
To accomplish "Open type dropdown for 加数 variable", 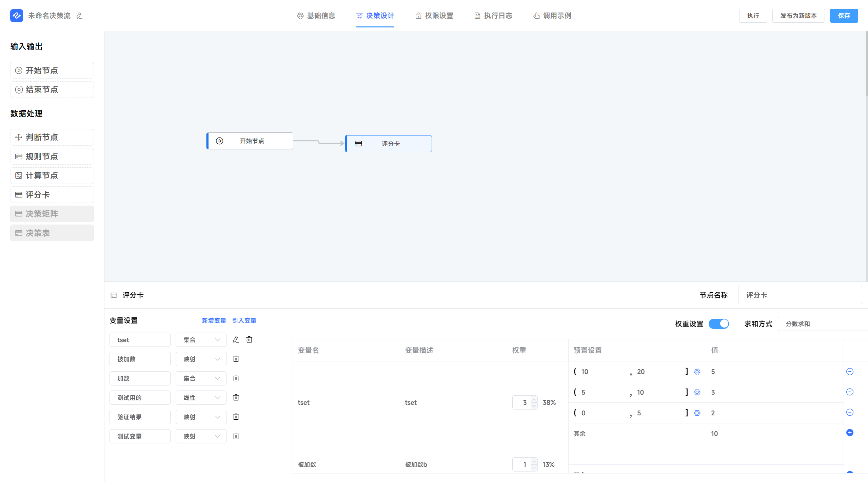I will pos(201,378).
